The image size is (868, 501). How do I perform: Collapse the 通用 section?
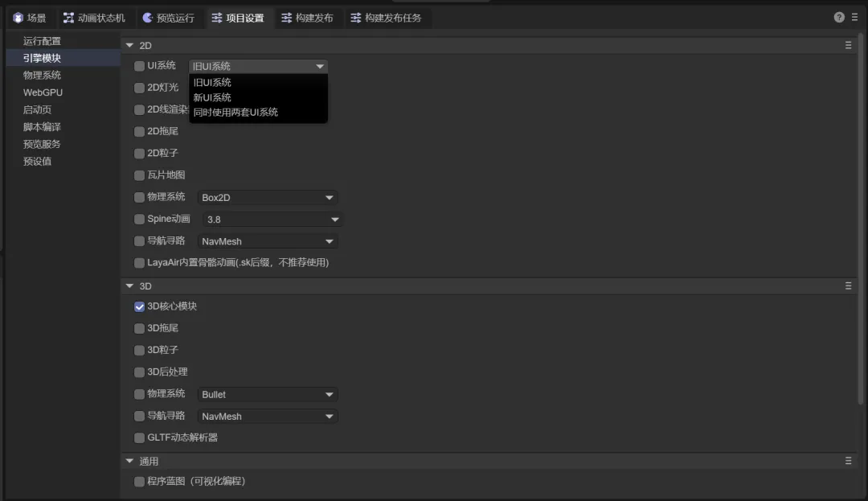(129, 461)
